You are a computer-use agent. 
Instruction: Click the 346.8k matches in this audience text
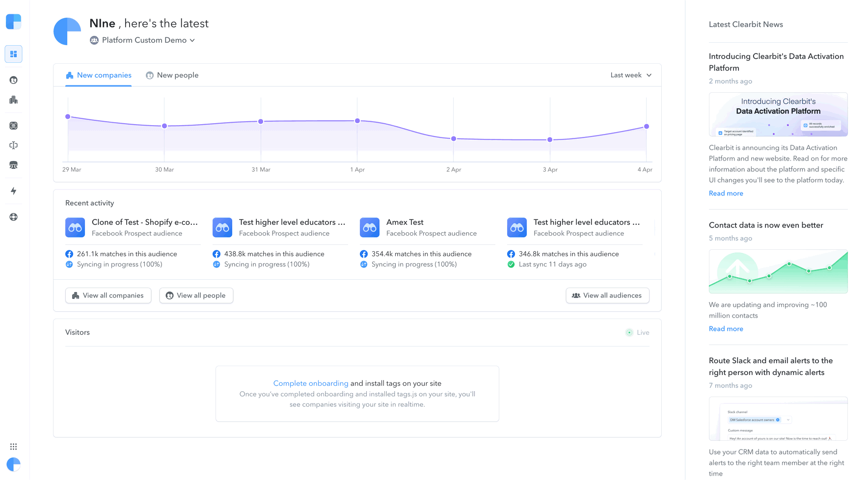(569, 254)
